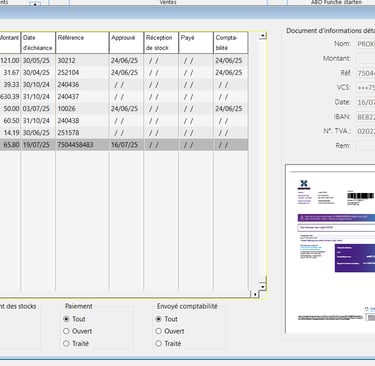Open the invoice document preview thumbnail
Screen dimensions: 375x366
coord(330,249)
